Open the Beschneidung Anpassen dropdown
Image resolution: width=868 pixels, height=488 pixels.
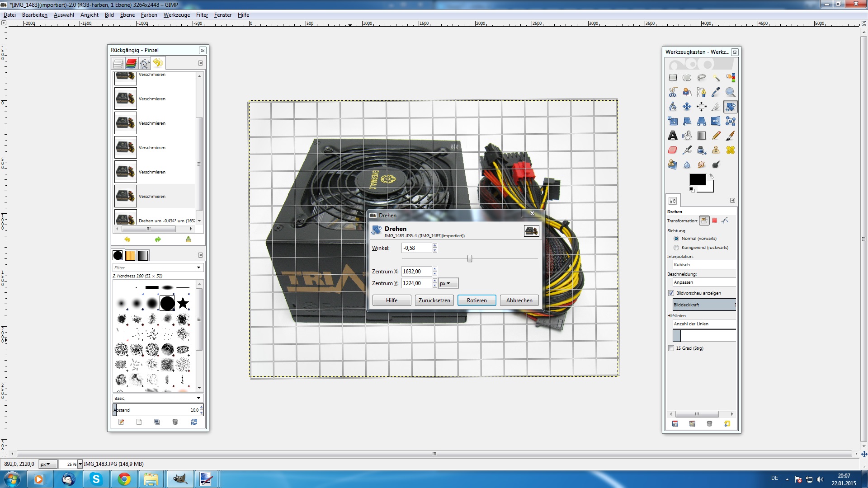(x=704, y=282)
